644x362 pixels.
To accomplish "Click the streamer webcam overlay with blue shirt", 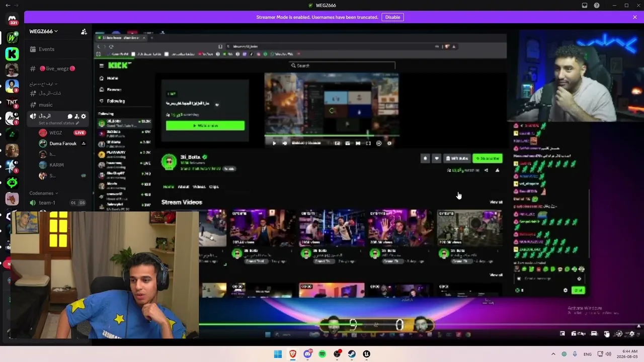I will [105, 275].
